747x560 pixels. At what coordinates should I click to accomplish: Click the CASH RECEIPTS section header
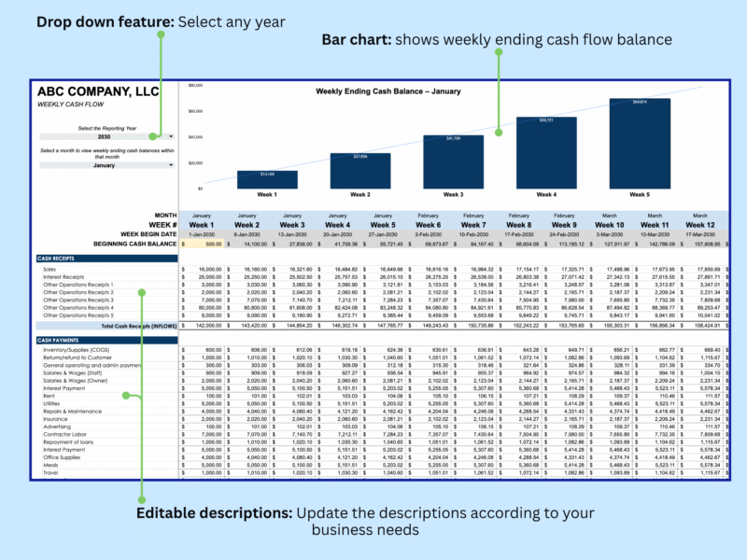point(106,259)
